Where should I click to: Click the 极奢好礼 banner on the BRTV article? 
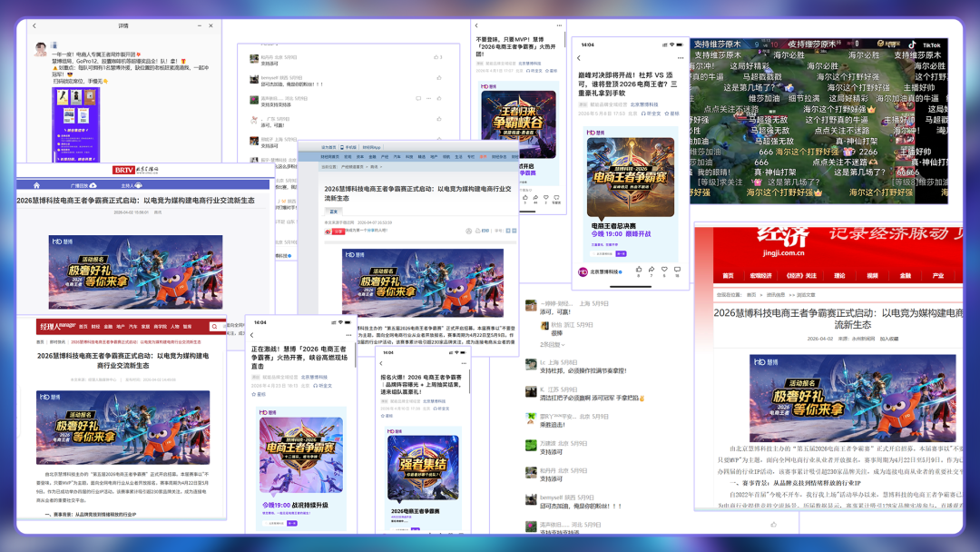point(135,272)
